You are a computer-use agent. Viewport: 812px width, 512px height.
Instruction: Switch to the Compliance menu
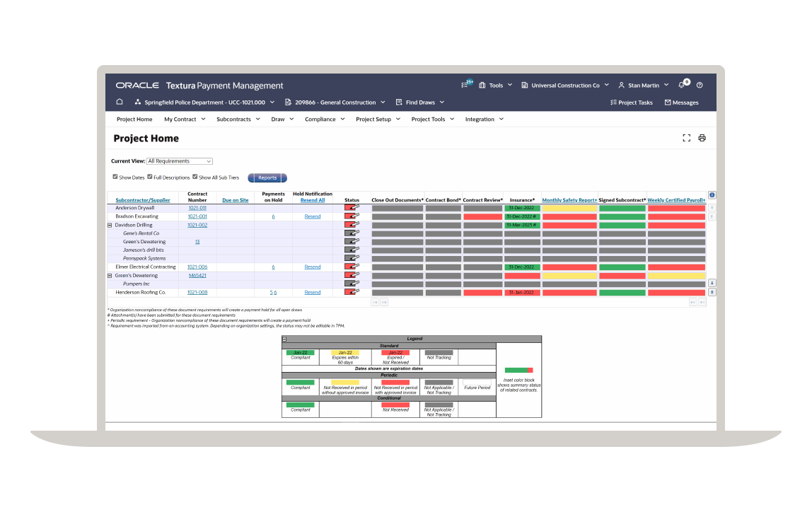coord(320,119)
